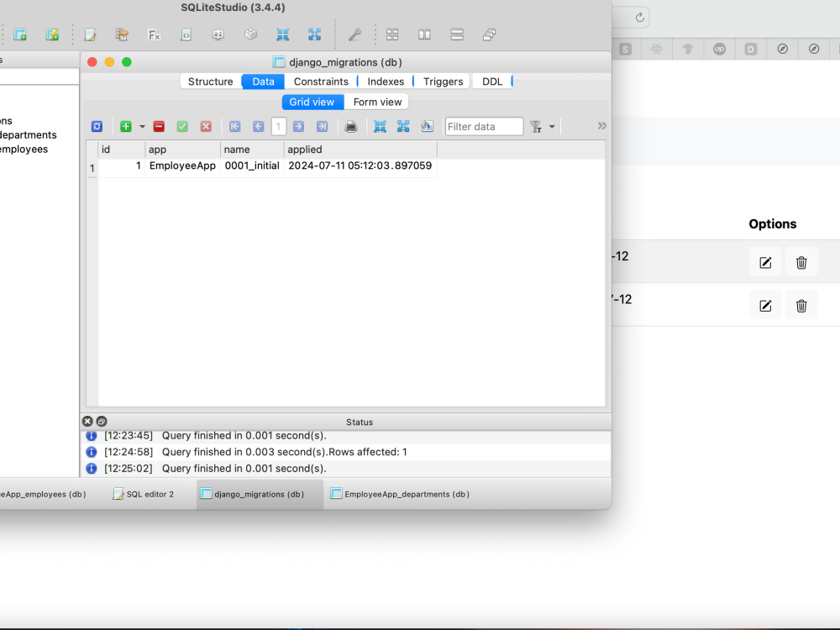Click the Filter data input field
The width and height of the screenshot is (840, 630).
pyautogui.click(x=485, y=127)
